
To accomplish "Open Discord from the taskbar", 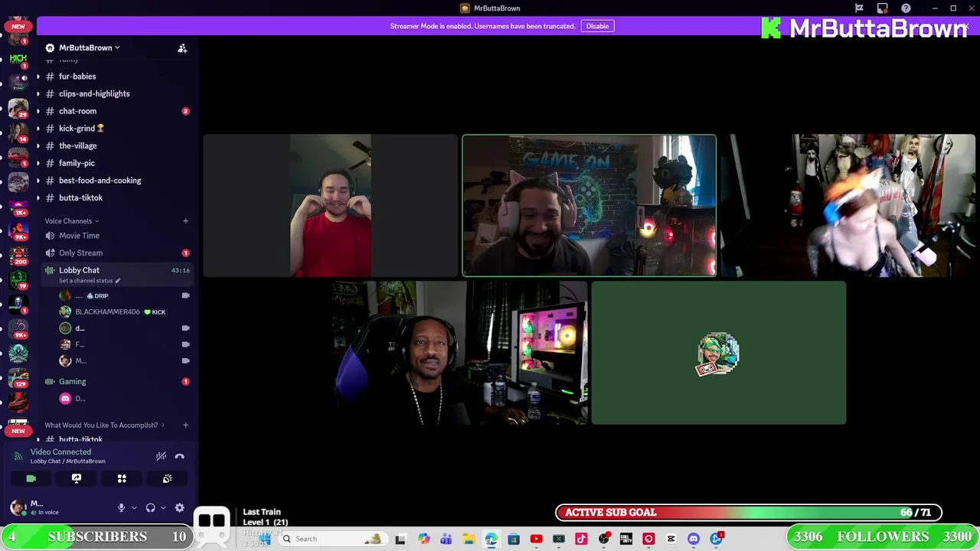I will pos(694,539).
